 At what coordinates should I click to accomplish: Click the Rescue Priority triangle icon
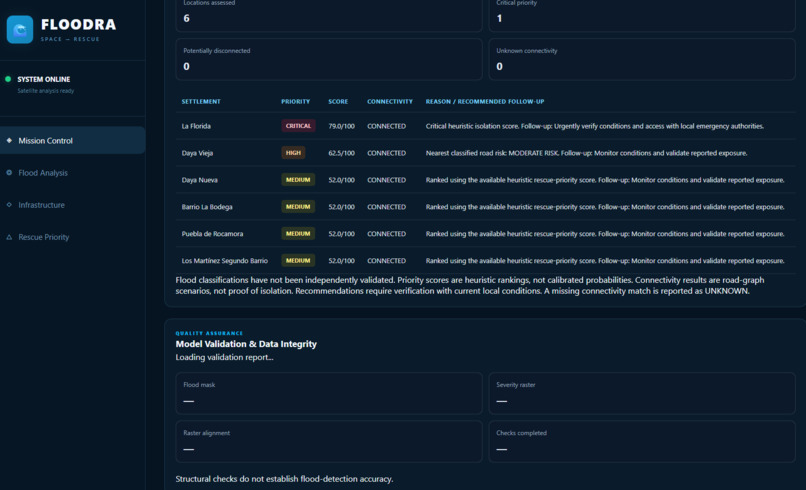9,237
